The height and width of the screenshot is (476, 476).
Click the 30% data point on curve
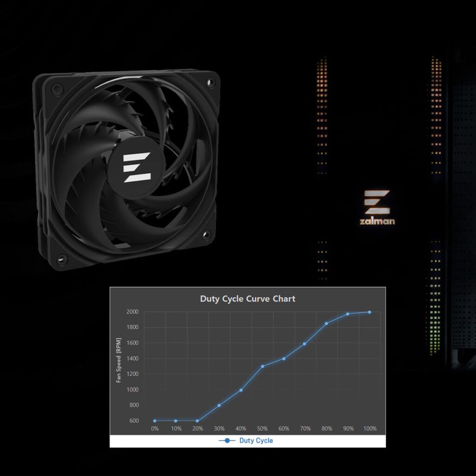click(x=219, y=405)
